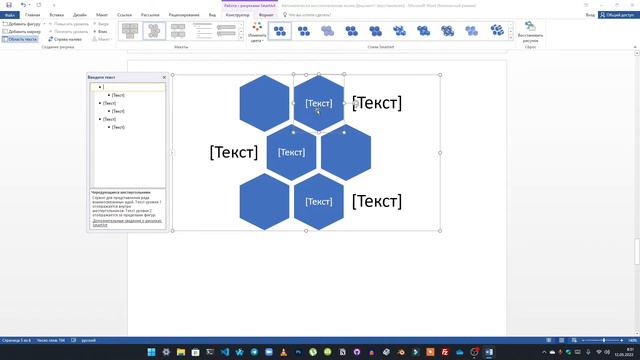
Task: Click the Вход sign-in link
Action: [x=590, y=15]
